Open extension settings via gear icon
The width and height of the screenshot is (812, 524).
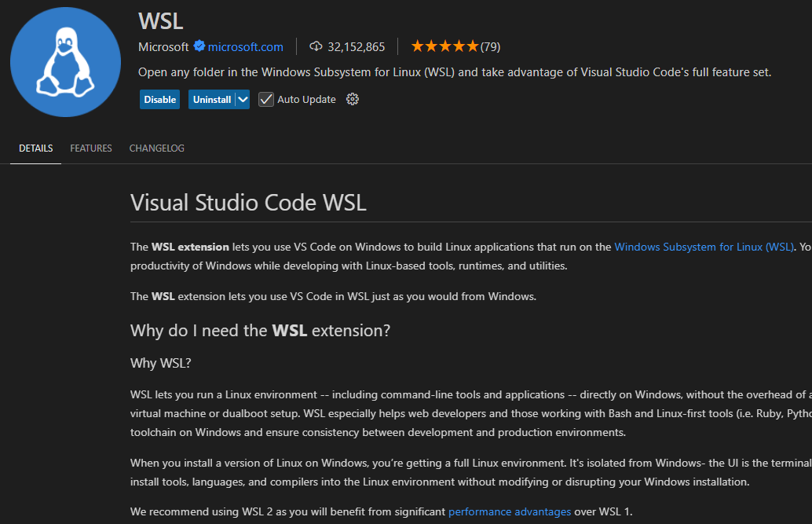pyautogui.click(x=352, y=99)
